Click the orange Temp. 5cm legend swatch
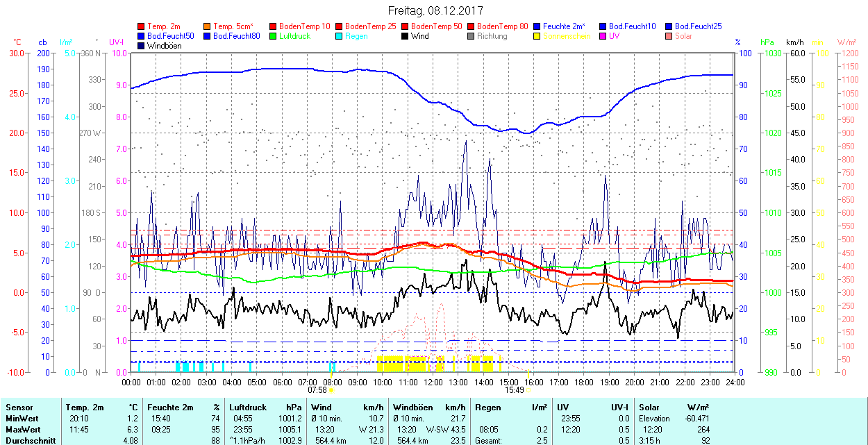Image resolution: width=868 pixels, height=445 pixels. (x=208, y=26)
